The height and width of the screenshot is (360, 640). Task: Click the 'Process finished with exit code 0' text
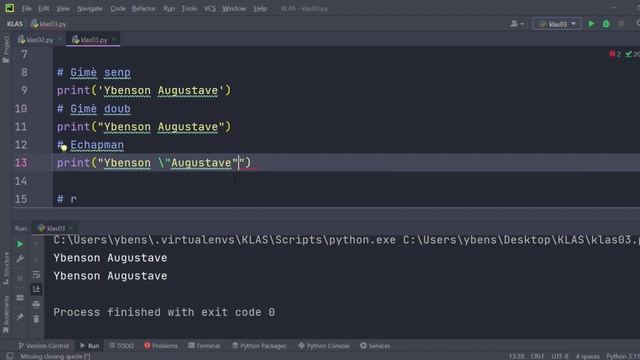click(164, 312)
